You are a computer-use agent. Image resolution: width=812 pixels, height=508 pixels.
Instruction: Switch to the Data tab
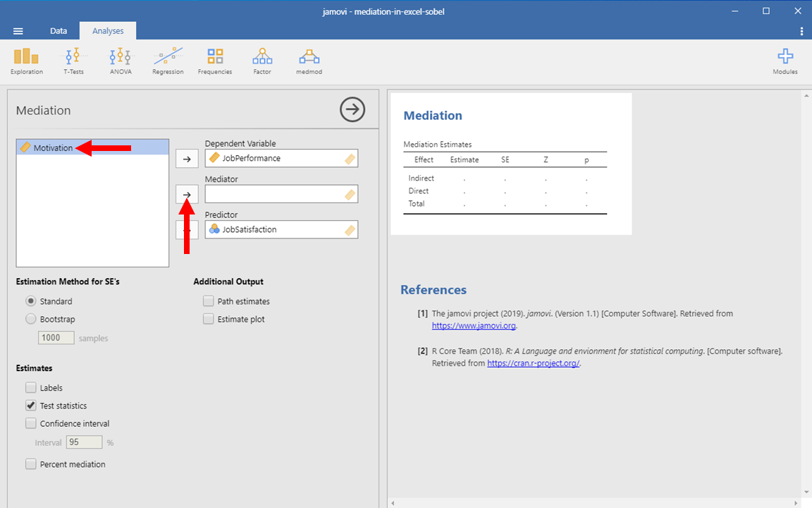point(59,31)
